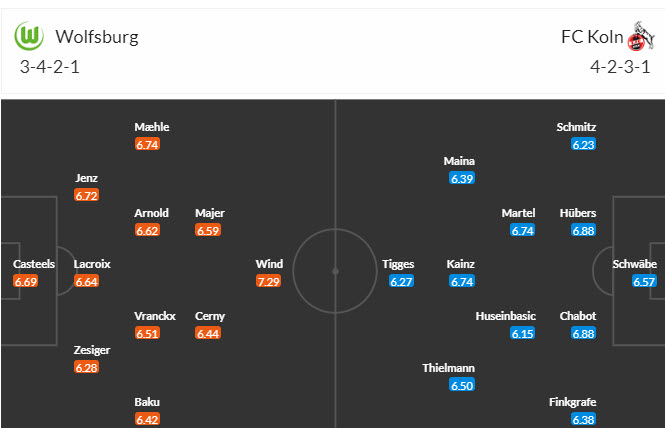Select player Kainz on the pitch

(461, 264)
